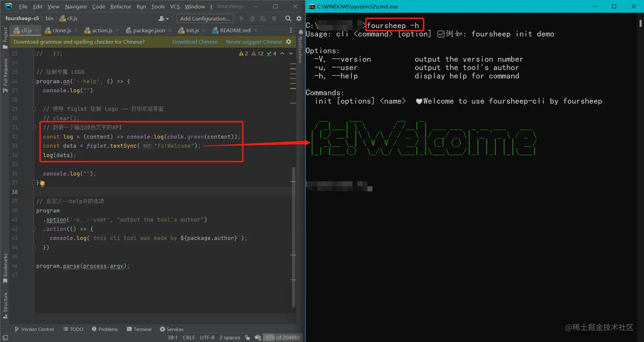Click the Debug bug icon
Screen dimensions: 644x342
click(253, 18)
